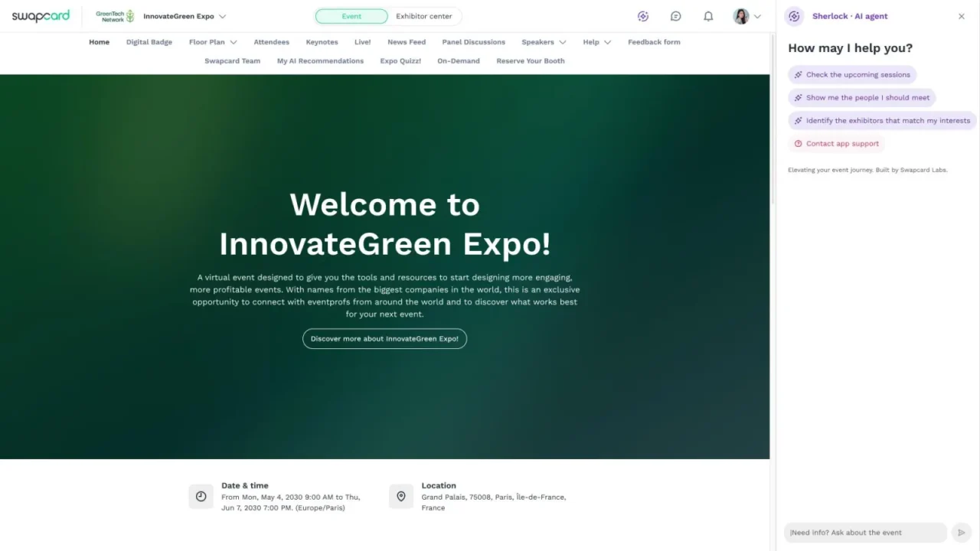Image resolution: width=980 pixels, height=551 pixels.
Task: Click the user profile avatar
Action: click(x=740, y=16)
